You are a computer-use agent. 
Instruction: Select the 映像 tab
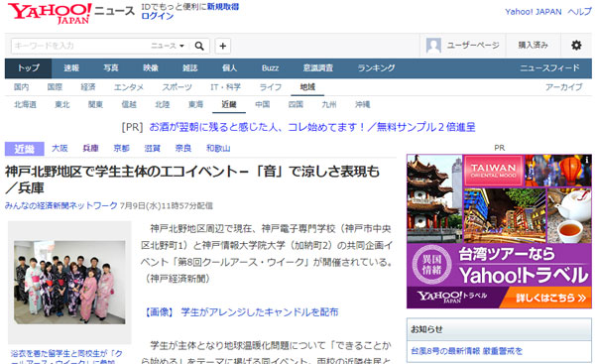pyautogui.click(x=151, y=68)
